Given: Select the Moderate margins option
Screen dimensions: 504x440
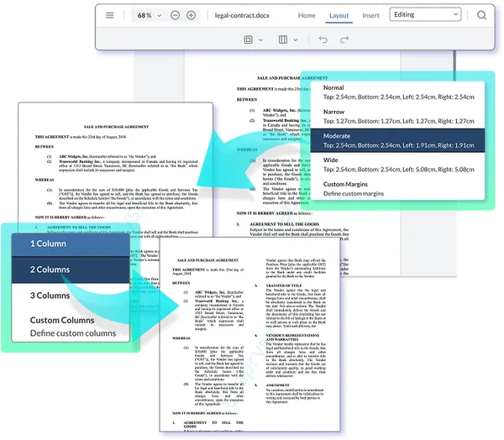Looking at the screenshot, I should coord(397,140).
